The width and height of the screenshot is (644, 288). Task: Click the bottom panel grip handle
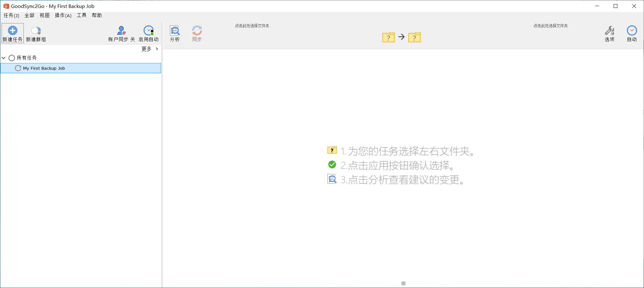[x=403, y=283]
